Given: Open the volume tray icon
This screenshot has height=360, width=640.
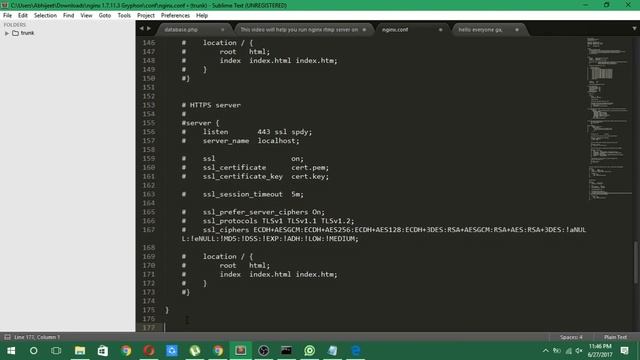Looking at the screenshot, I should (579, 351).
